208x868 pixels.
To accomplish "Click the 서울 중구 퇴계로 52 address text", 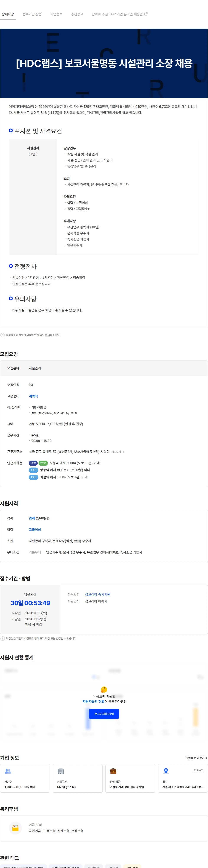I will (69, 452).
